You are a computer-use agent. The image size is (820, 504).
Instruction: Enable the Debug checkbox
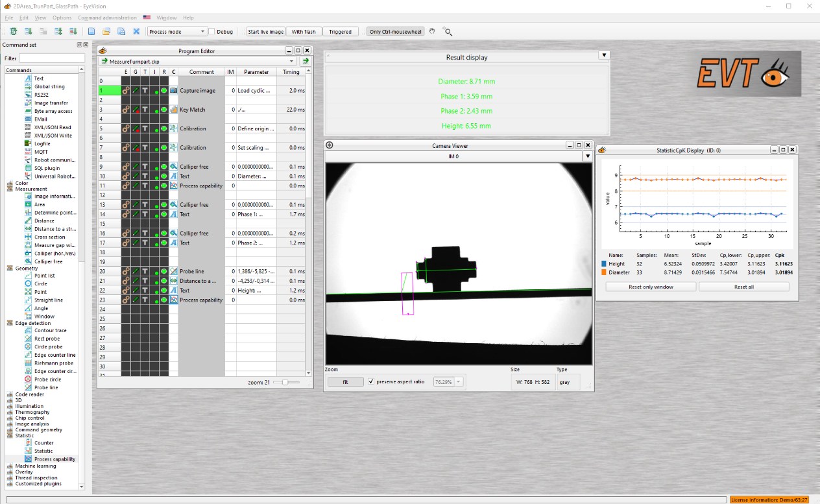click(x=212, y=31)
